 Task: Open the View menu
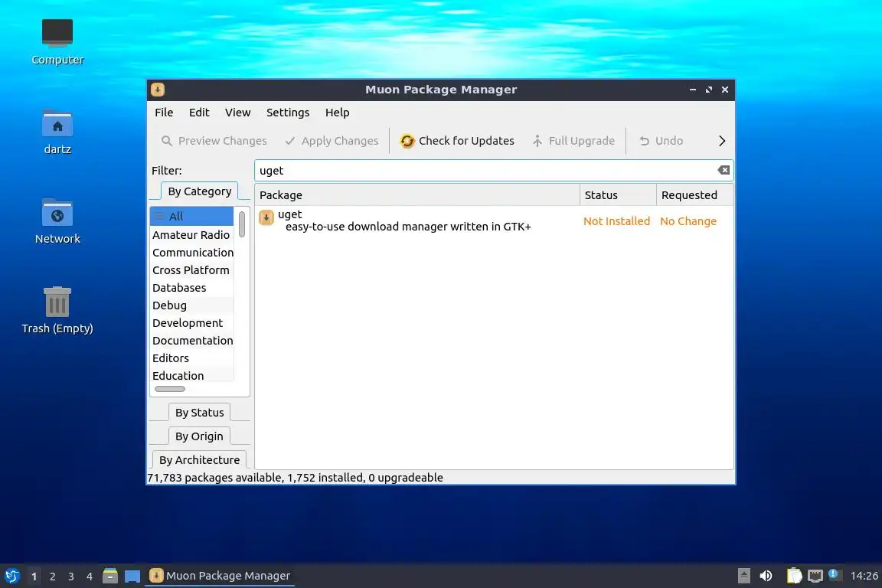pos(238,113)
